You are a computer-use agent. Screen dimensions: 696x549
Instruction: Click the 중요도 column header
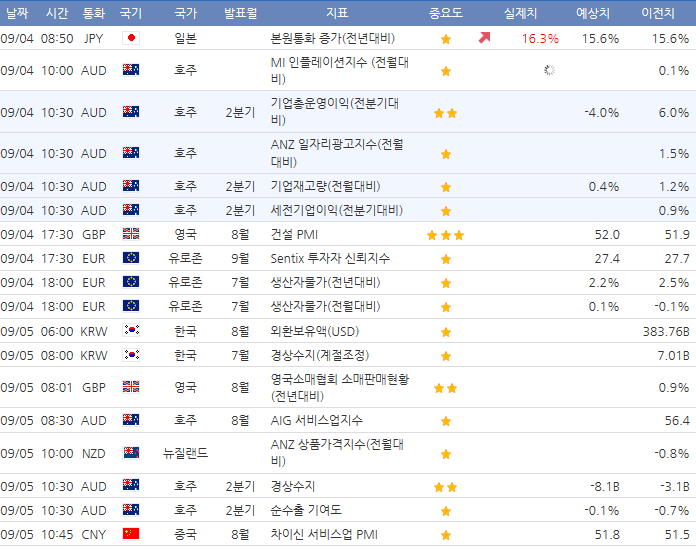click(x=446, y=13)
